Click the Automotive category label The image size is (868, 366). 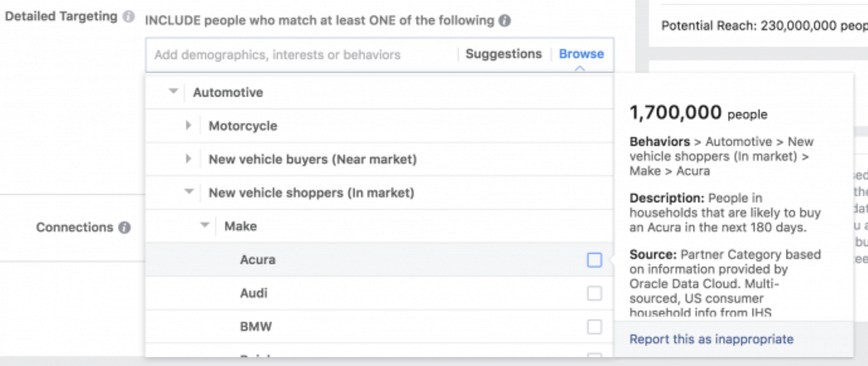coord(228,93)
